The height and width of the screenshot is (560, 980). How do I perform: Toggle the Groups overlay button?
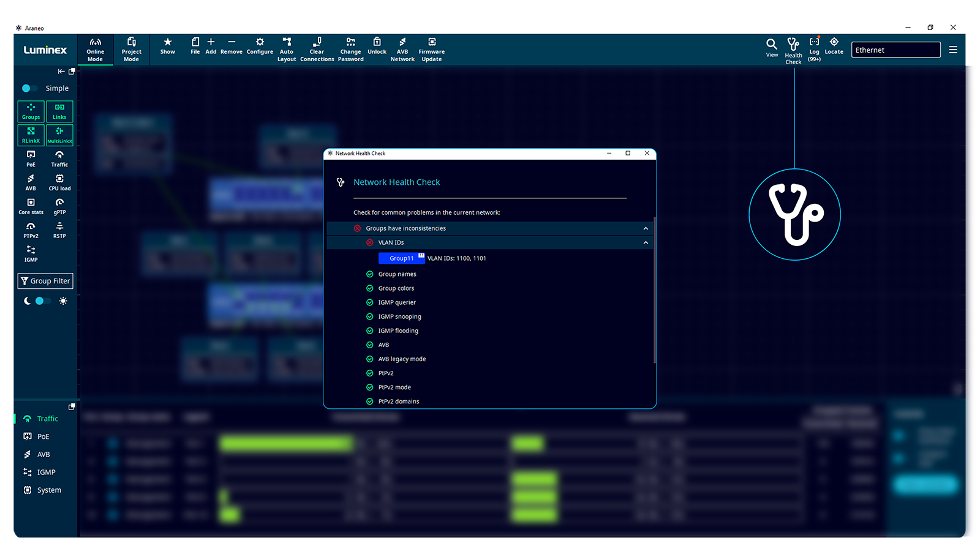point(31,111)
